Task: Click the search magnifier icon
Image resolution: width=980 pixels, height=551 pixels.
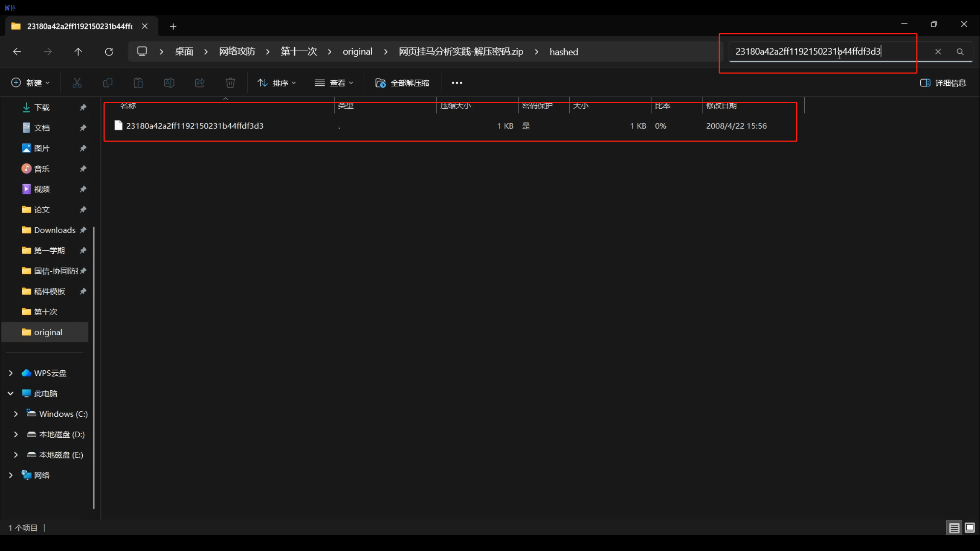Action: (960, 52)
